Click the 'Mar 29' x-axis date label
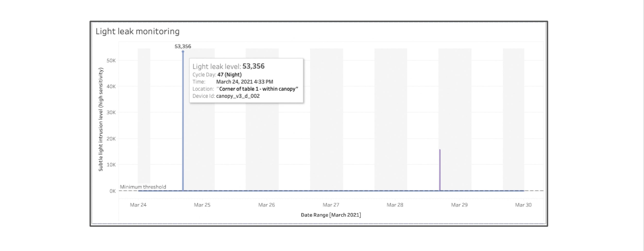This screenshot has width=644, height=251. pos(459,205)
